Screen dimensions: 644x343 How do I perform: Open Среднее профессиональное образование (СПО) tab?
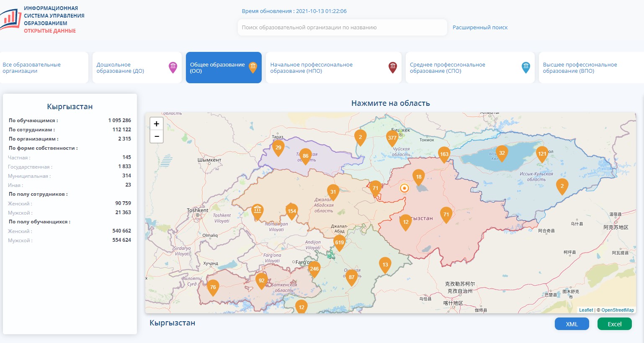469,68
